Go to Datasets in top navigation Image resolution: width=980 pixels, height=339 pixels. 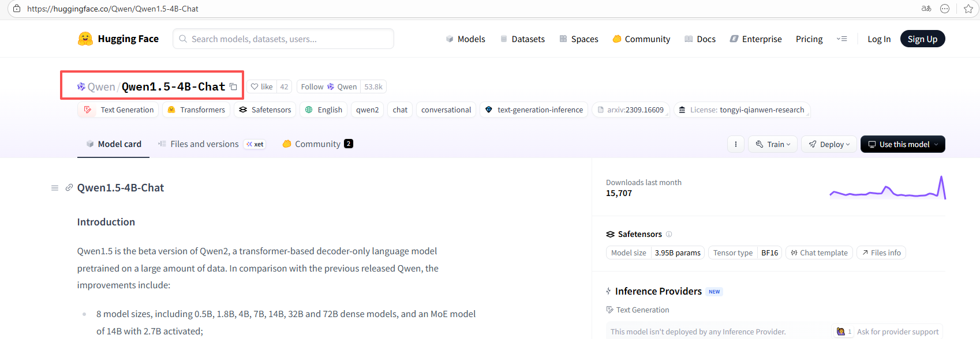pos(522,39)
